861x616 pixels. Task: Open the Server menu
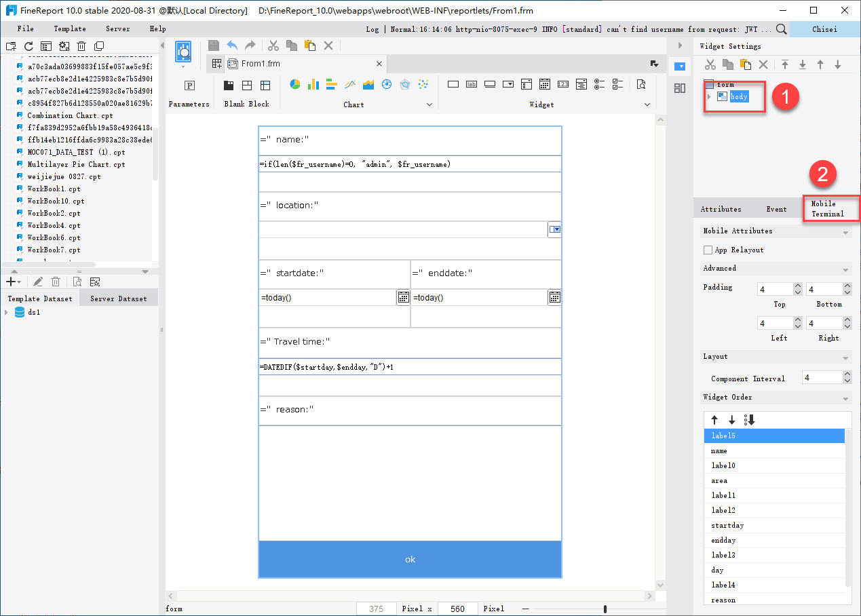(118, 28)
